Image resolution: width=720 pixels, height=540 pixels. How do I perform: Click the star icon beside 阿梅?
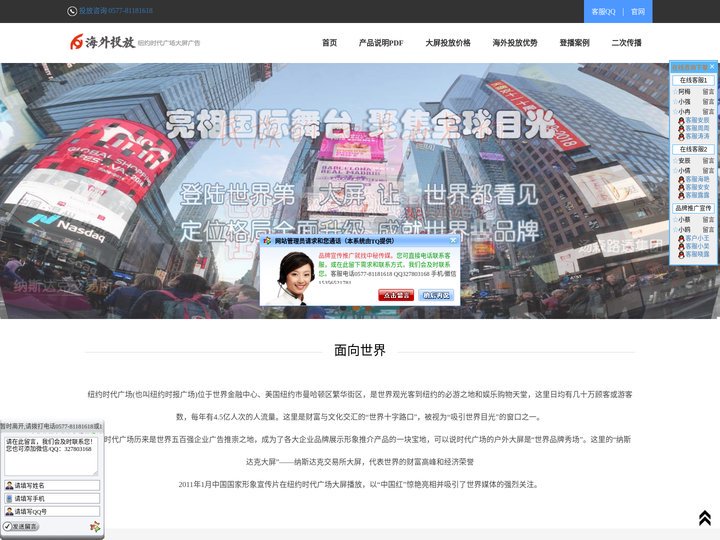675,92
